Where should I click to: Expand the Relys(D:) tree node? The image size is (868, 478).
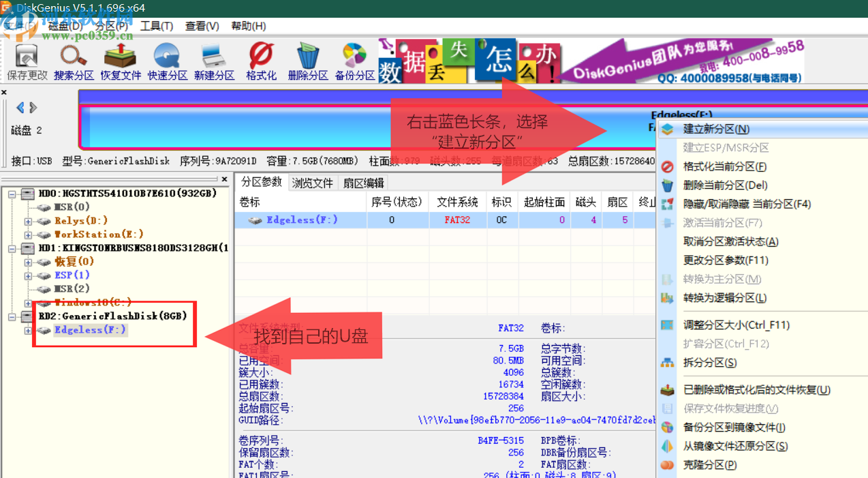28,221
